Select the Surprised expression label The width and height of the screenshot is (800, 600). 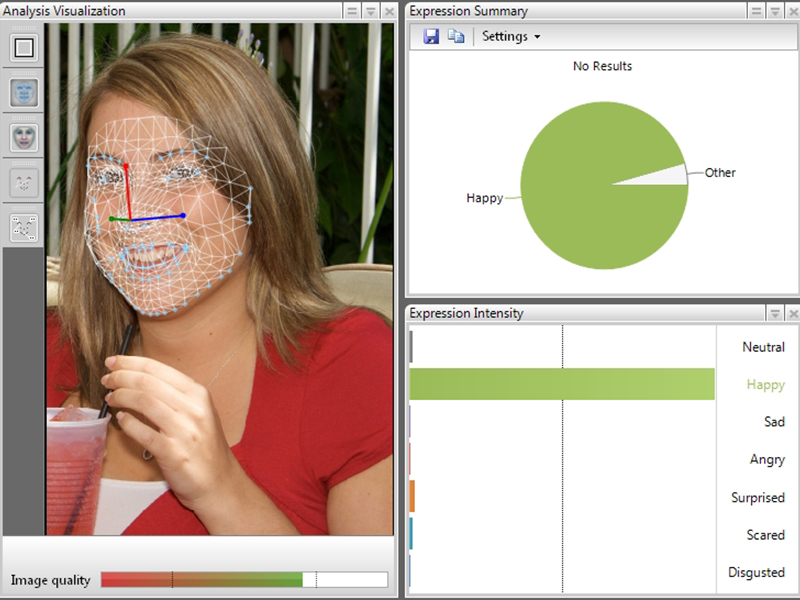(757, 497)
